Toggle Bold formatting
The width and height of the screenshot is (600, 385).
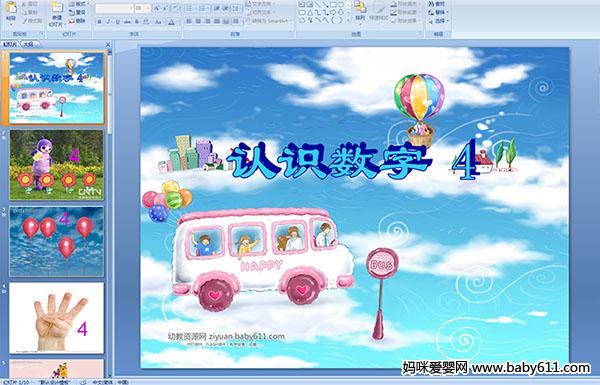click(x=99, y=22)
